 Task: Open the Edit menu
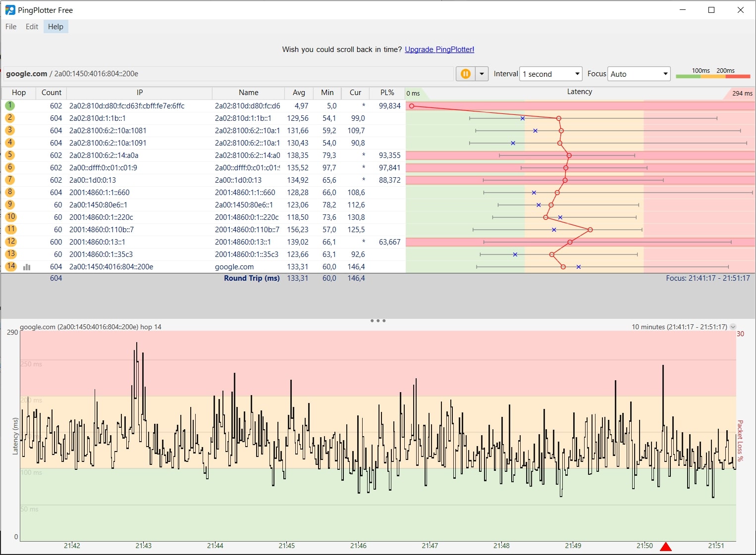[x=32, y=27]
